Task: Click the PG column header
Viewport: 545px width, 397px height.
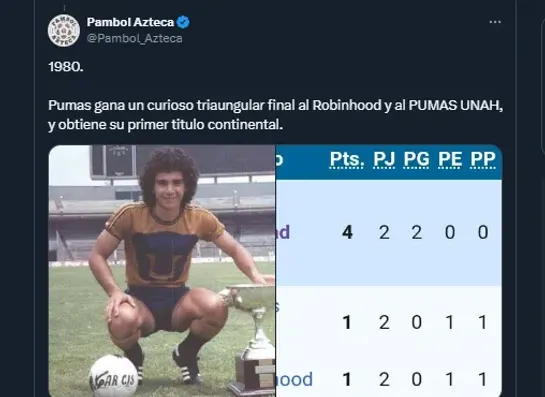Action: coord(416,160)
